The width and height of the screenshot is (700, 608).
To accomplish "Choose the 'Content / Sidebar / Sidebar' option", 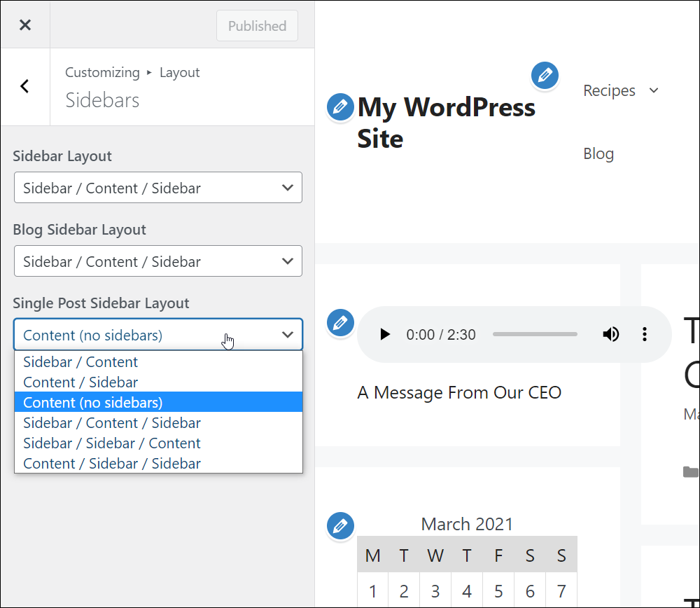I will click(x=158, y=464).
